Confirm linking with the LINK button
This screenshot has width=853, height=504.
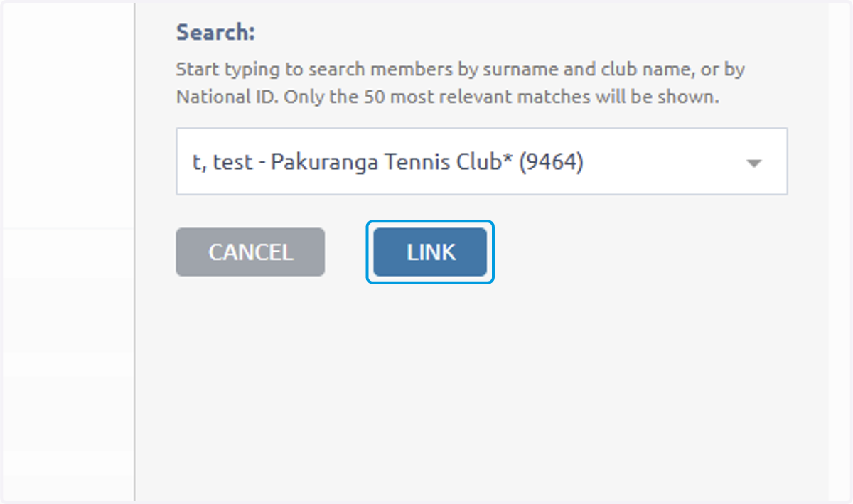430,252
